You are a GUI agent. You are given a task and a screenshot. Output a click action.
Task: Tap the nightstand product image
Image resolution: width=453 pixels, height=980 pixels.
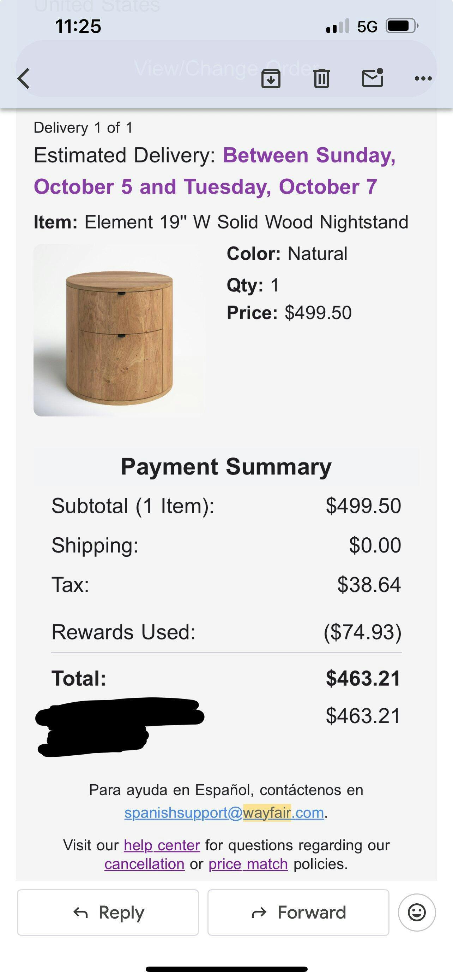119,330
